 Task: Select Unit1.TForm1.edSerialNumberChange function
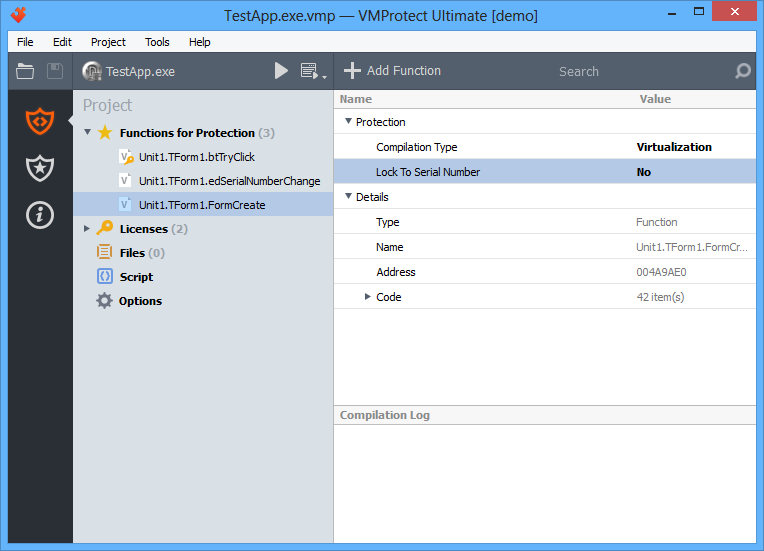pos(229,181)
